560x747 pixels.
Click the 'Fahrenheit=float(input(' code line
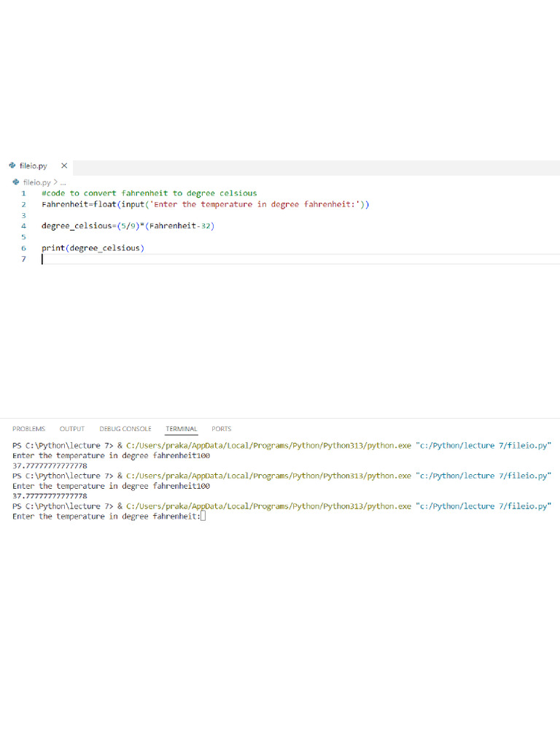[205, 204]
